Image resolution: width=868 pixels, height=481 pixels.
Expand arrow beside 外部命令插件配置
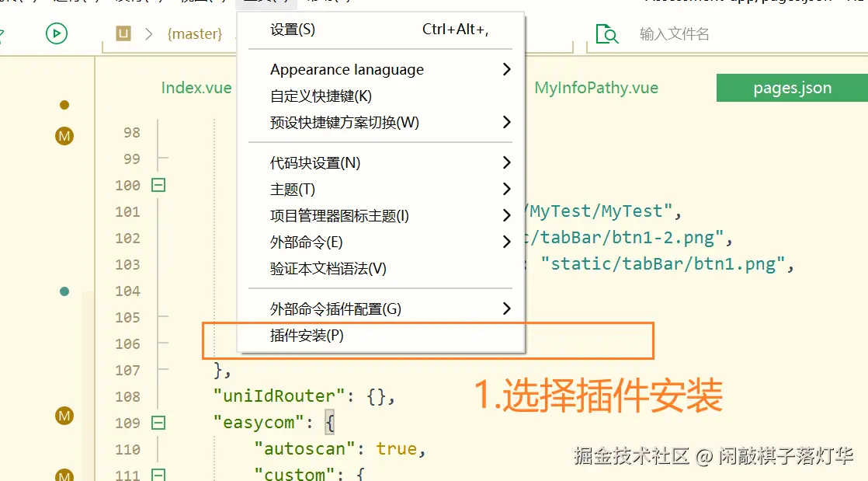coord(506,308)
